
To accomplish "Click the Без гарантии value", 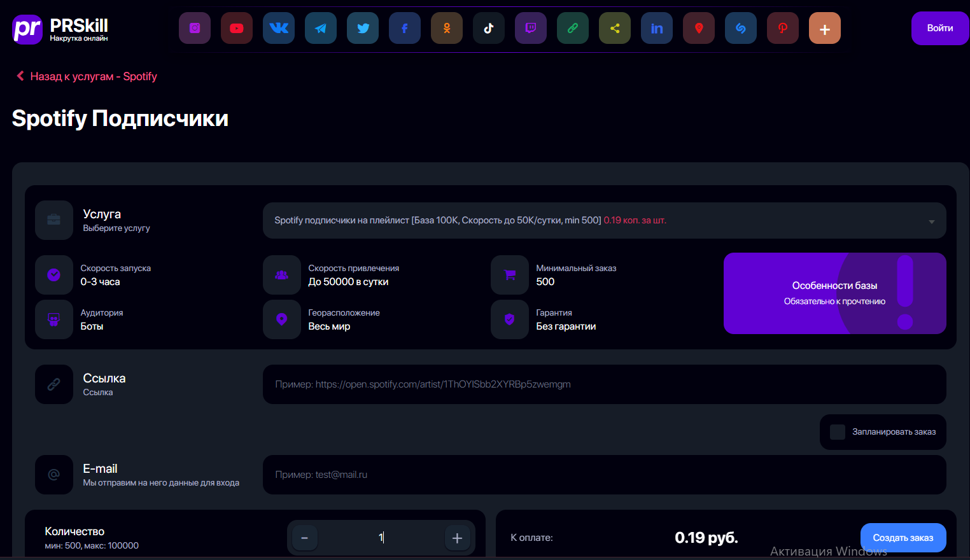I will 566,326.
